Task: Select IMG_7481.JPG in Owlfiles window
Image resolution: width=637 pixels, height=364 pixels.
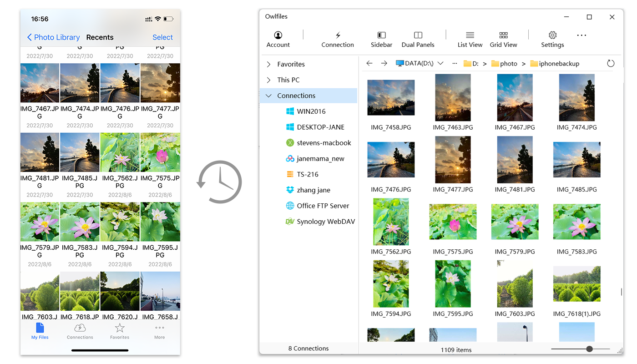Action: tap(515, 160)
